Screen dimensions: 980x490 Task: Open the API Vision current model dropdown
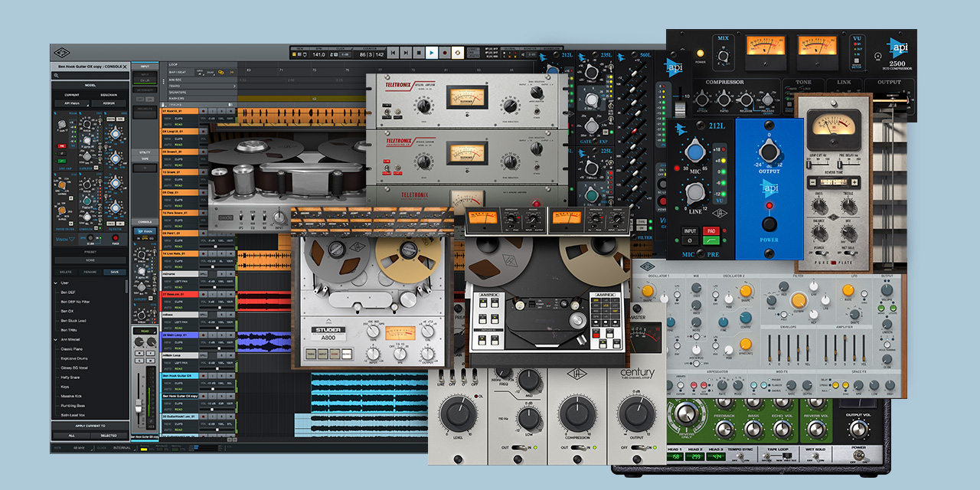(71, 103)
